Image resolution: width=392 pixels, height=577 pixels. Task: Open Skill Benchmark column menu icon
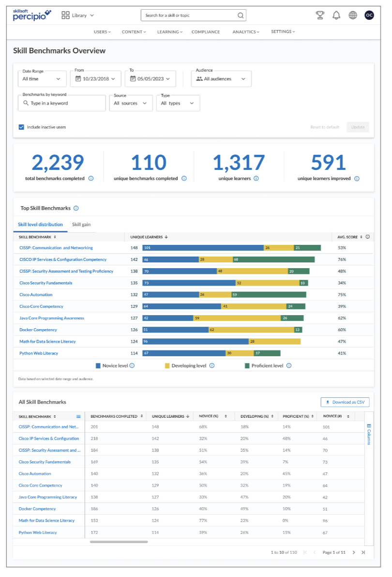pos(78,417)
